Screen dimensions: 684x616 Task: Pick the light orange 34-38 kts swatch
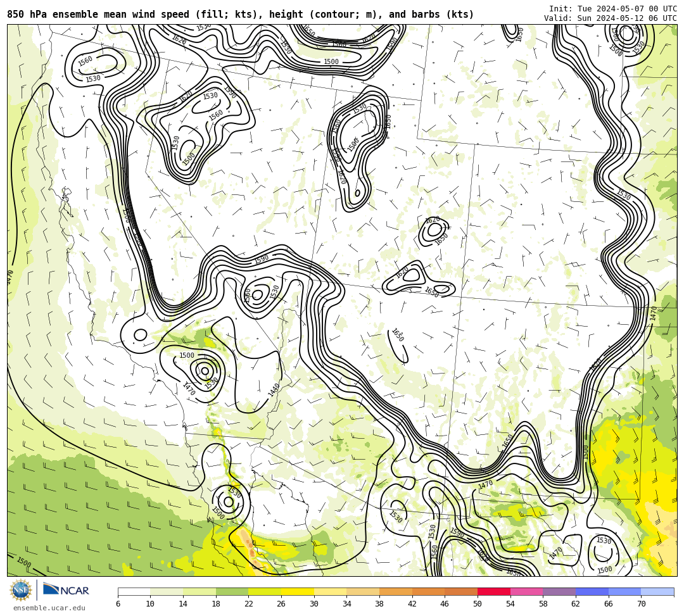(363, 591)
